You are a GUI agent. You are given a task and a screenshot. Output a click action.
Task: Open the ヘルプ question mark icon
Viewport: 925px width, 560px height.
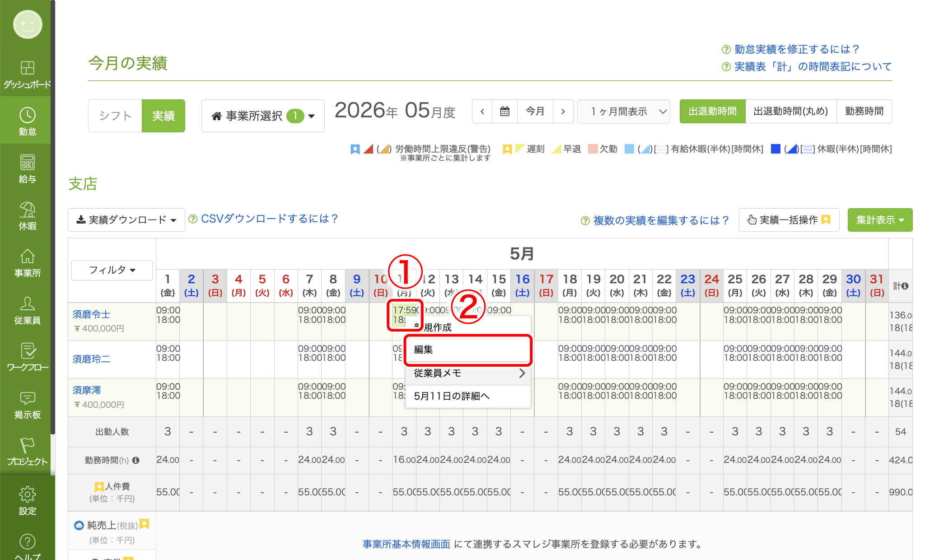pyautogui.click(x=28, y=541)
